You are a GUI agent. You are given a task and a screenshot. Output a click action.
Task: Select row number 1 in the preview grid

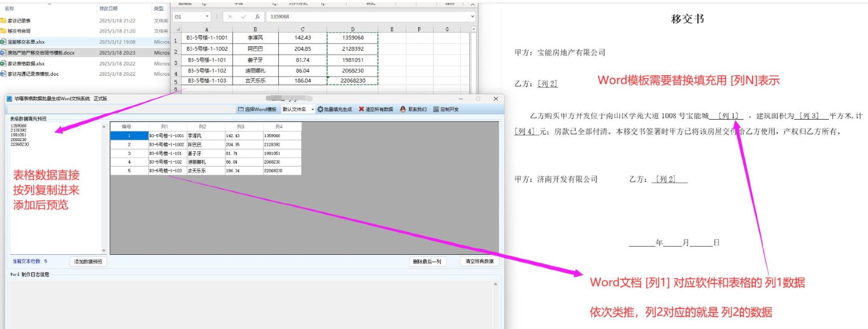(x=130, y=136)
